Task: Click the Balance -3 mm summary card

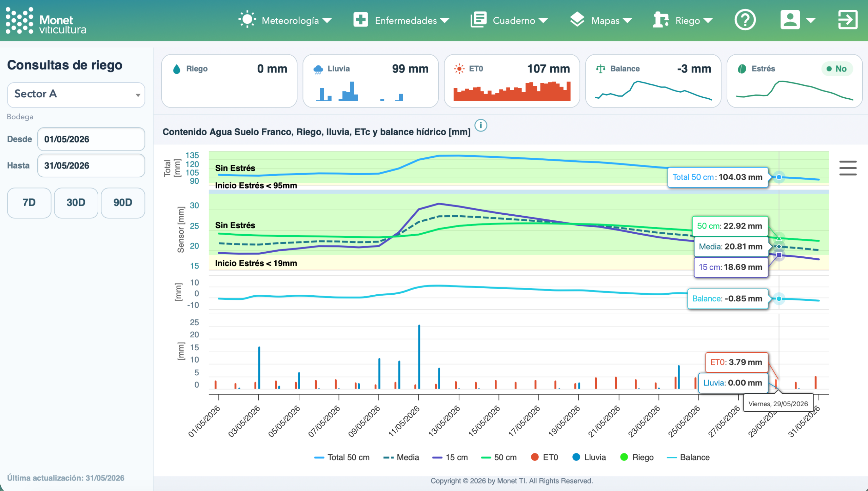Action: click(x=653, y=81)
